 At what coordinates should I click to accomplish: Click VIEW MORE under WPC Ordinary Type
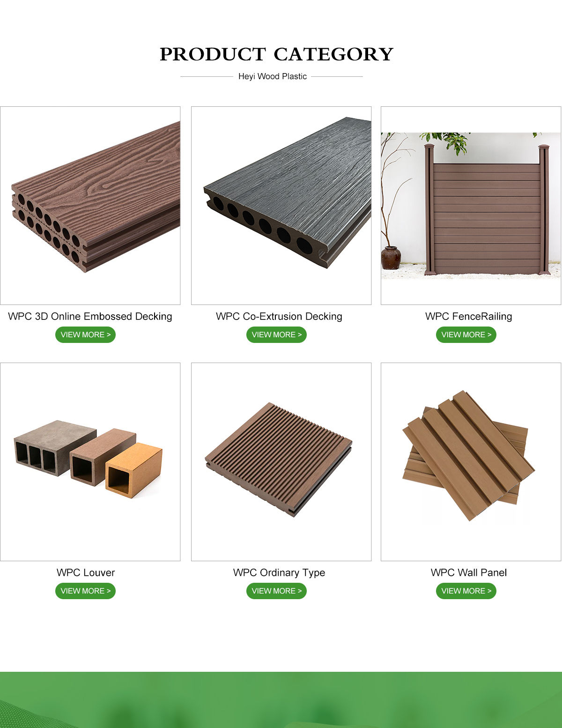[x=276, y=591]
